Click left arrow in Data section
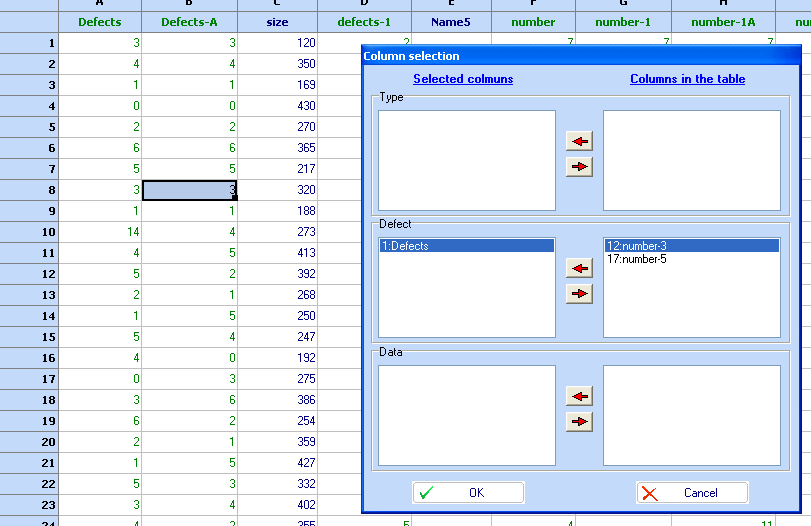This screenshot has width=811, height=526. (x=579, y=396)
